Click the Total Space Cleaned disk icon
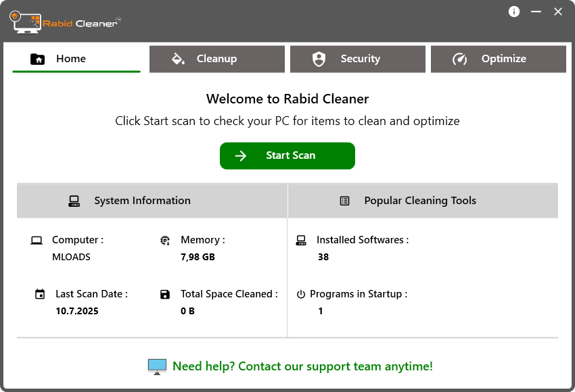This screenshot has width=575, height=392. (165, 294)
